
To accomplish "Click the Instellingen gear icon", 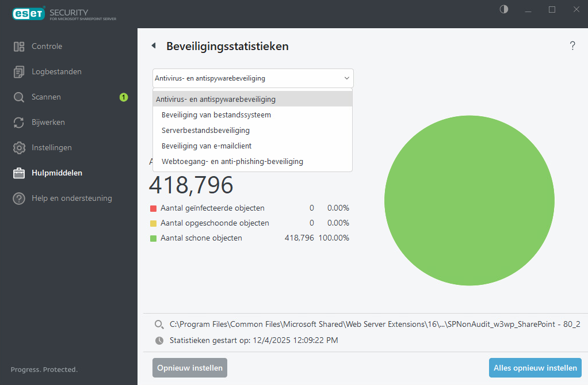I will point(19,147).
